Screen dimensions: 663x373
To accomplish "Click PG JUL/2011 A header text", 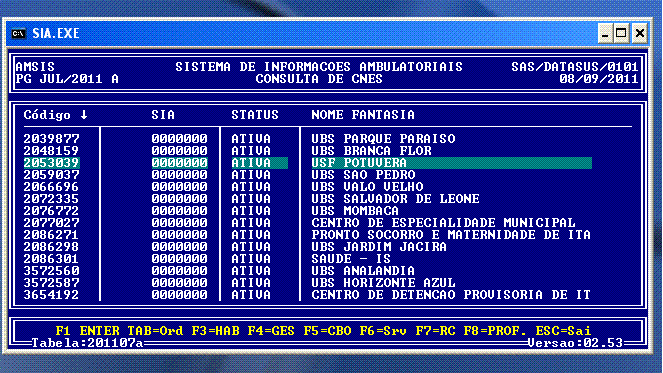I will point(67,79).
